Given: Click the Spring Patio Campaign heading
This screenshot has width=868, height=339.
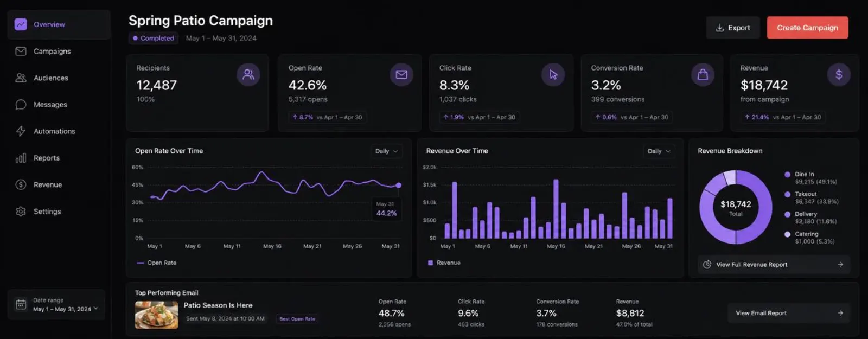Looking at the screenshot, I should [201, 21].
